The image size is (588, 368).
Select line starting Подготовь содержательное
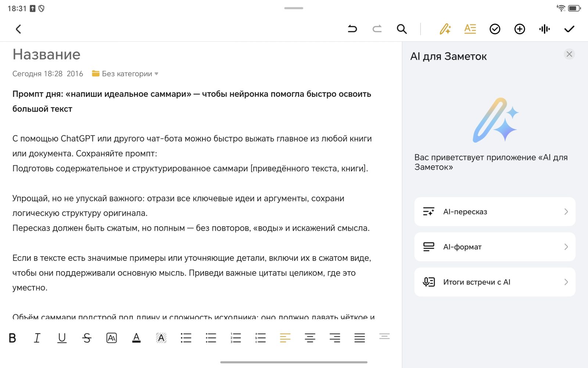coord(190,169)
